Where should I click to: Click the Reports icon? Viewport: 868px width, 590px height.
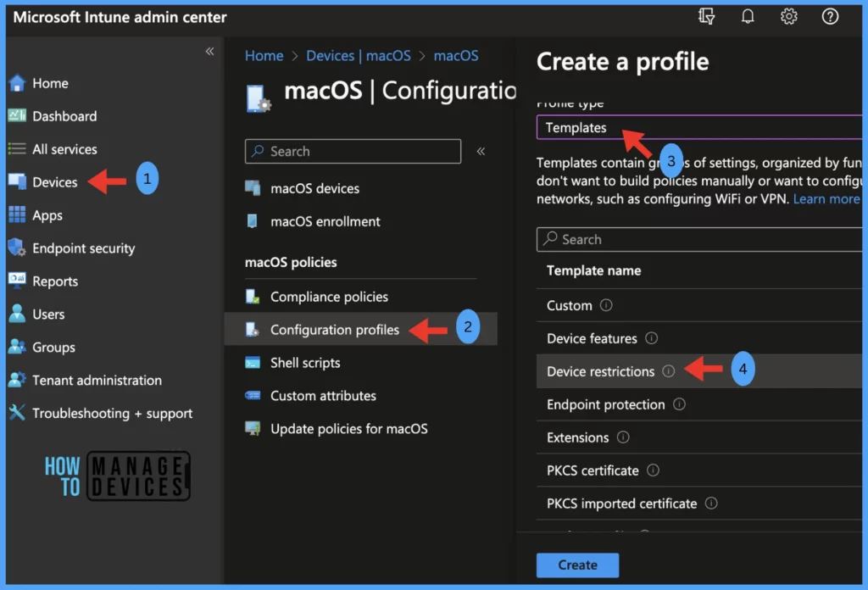(17, 279)
